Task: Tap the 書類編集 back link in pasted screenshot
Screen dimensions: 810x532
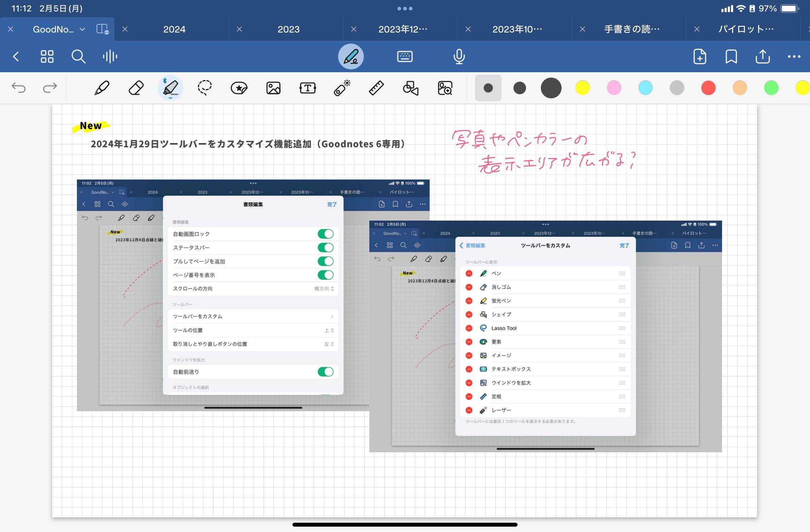Action: (x=473, y=246)
